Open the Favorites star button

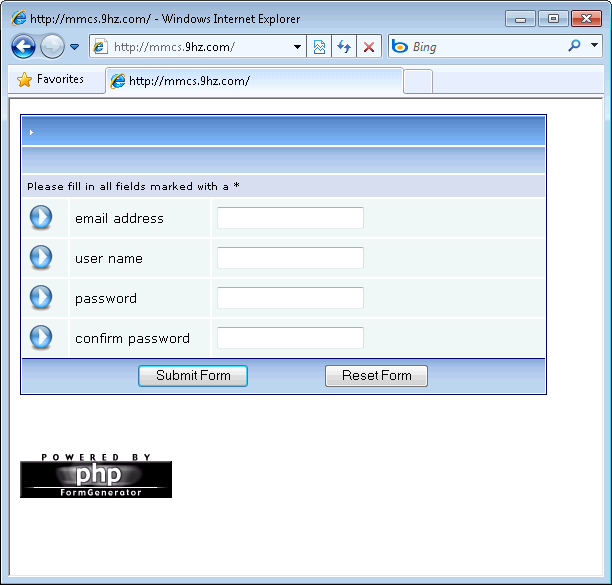click(x=51, y=80)
